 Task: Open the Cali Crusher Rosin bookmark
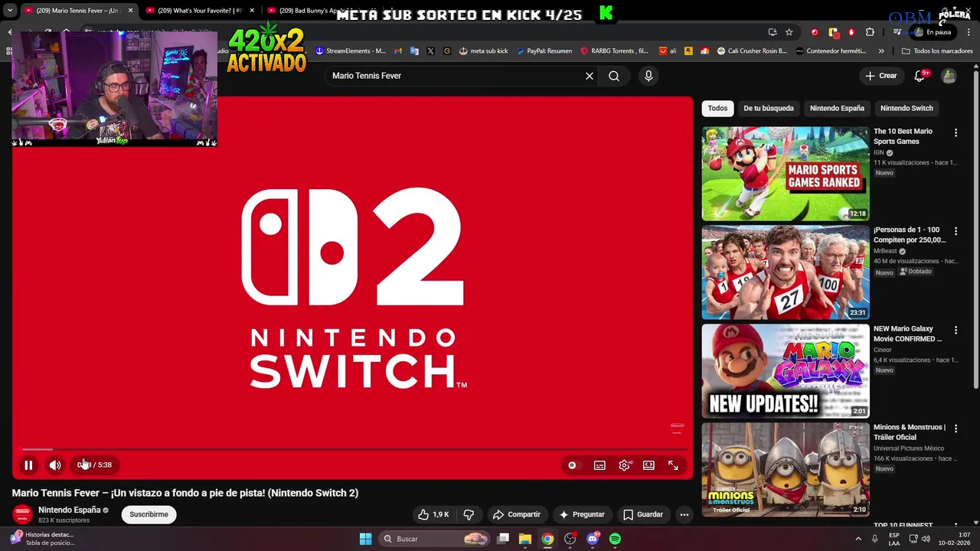click(x=752, y=51)
